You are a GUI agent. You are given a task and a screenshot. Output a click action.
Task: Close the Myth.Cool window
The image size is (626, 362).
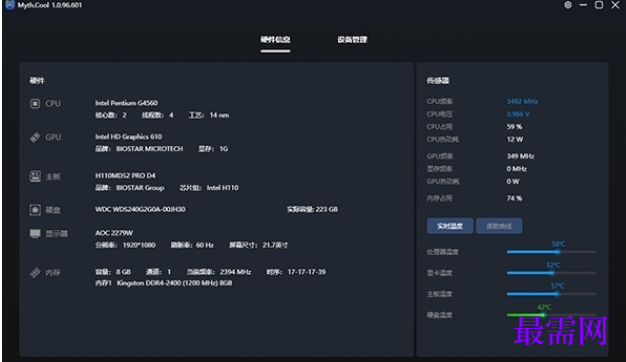(615, 5)
